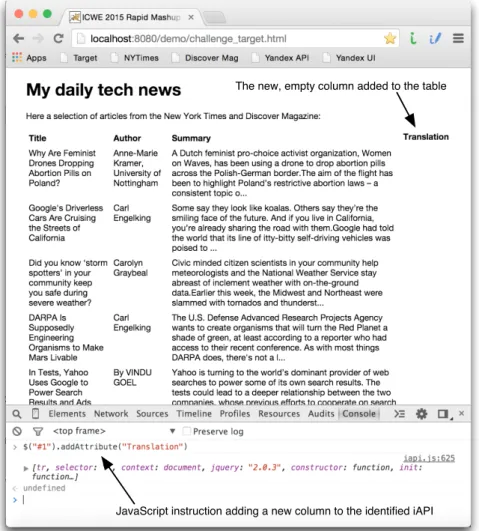Click the summary beginning Some say they look like koalas
This screenshot has width=479, height=531.
point(283,228)
